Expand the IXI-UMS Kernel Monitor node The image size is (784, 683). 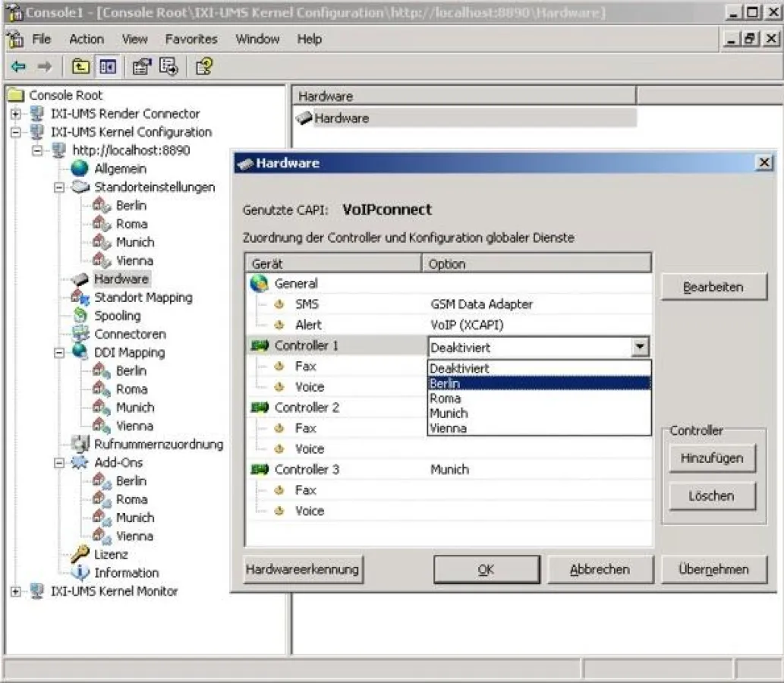(x=15, y=591)
